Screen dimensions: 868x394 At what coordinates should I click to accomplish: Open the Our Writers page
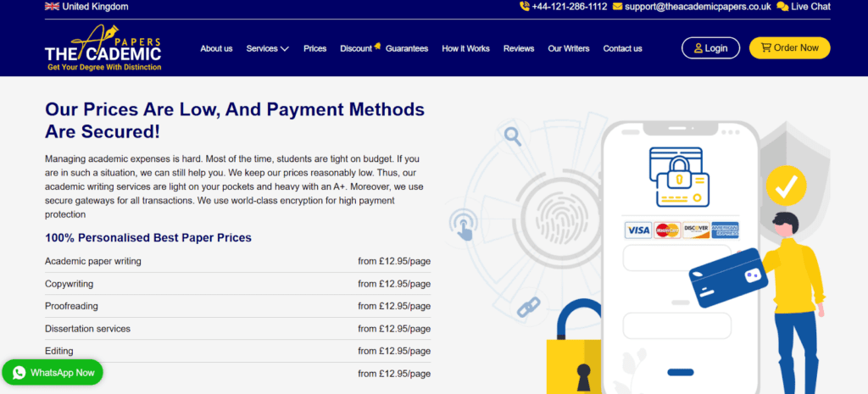[569, 48]
